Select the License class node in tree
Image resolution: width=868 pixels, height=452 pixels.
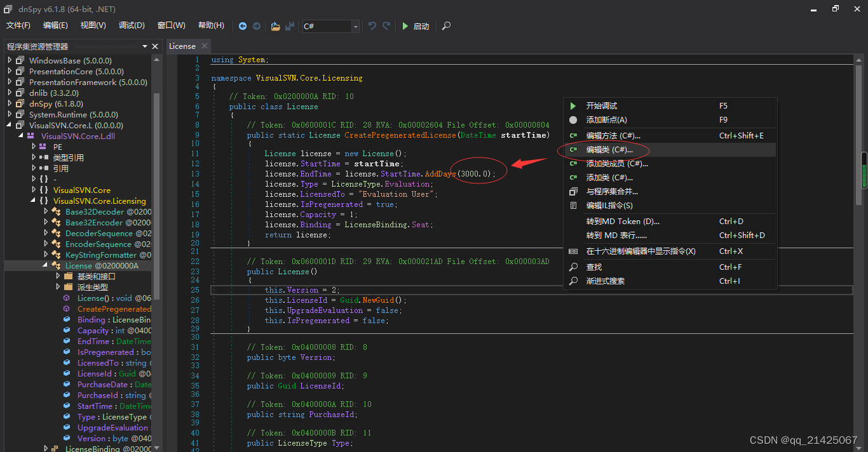[x=79, y=265]
